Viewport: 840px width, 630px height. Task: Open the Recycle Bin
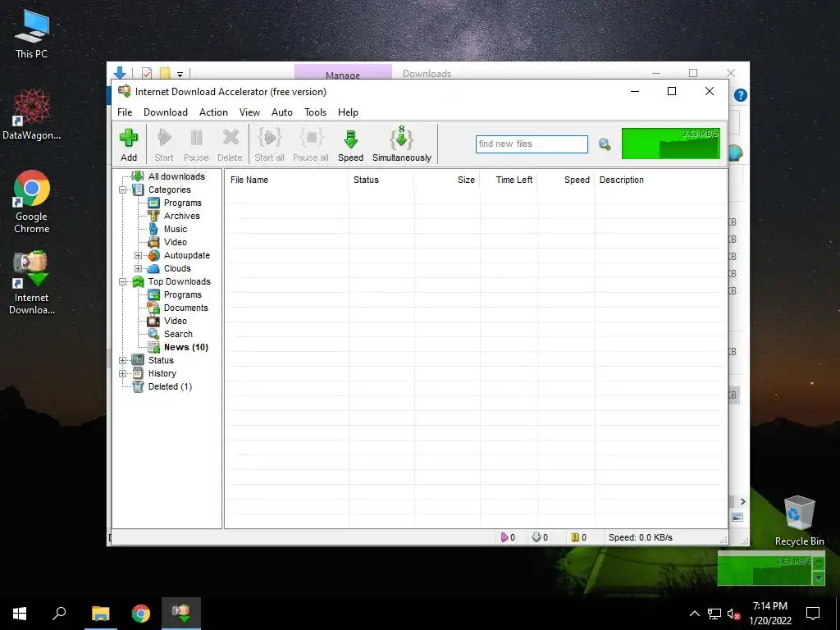point(799,521)
